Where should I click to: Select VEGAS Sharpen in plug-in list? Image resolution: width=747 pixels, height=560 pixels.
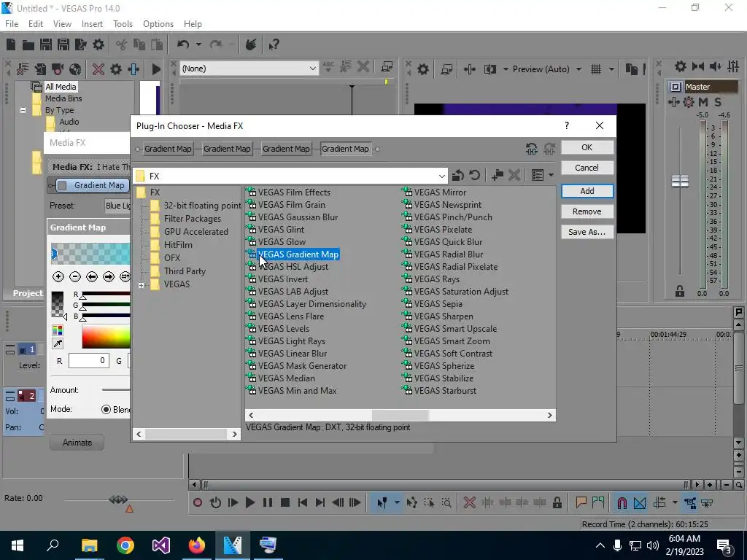pos(444,316)
